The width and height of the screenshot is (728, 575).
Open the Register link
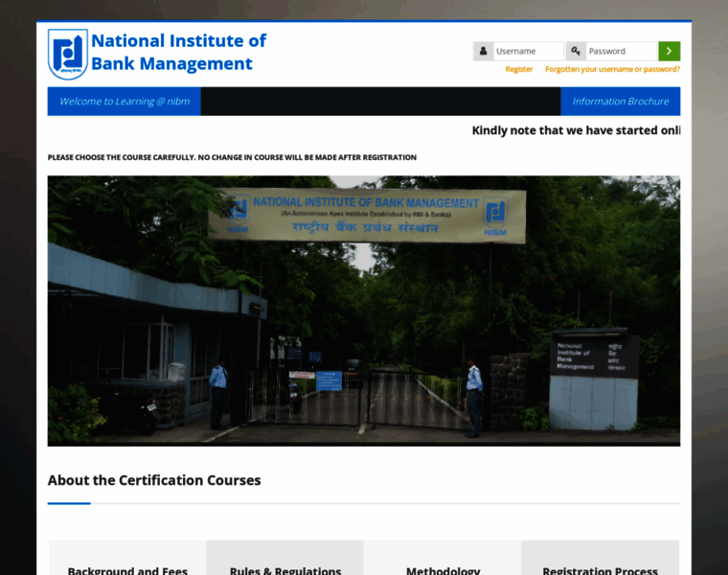519,69
